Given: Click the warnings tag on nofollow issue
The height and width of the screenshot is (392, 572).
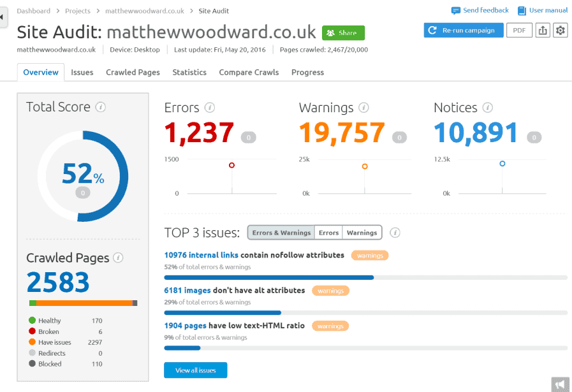Looking at the screenshot, I should tap(370, 256).
